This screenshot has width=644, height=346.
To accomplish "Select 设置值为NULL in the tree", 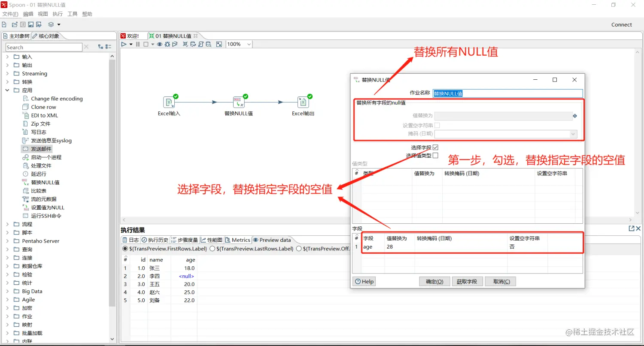I will coord(47,207).
